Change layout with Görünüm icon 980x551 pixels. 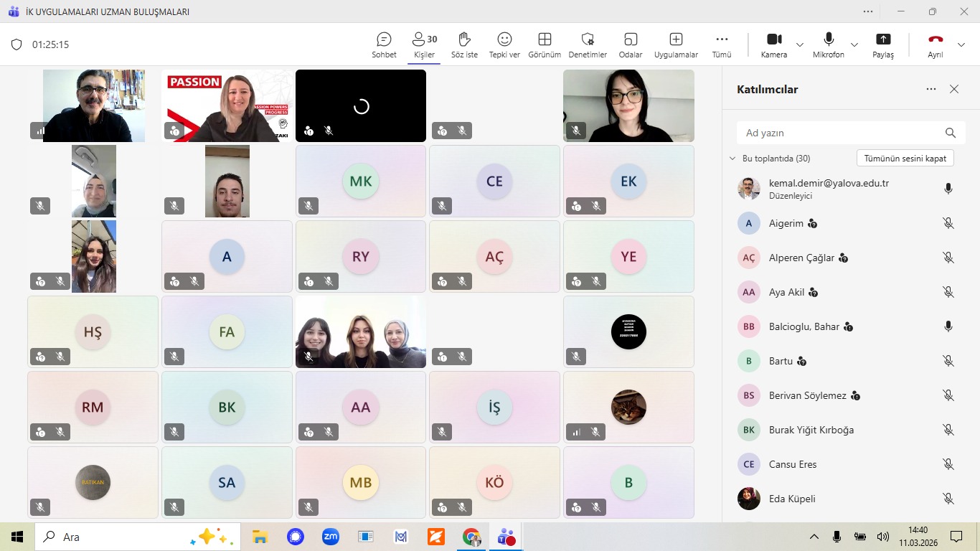point(545,44)
